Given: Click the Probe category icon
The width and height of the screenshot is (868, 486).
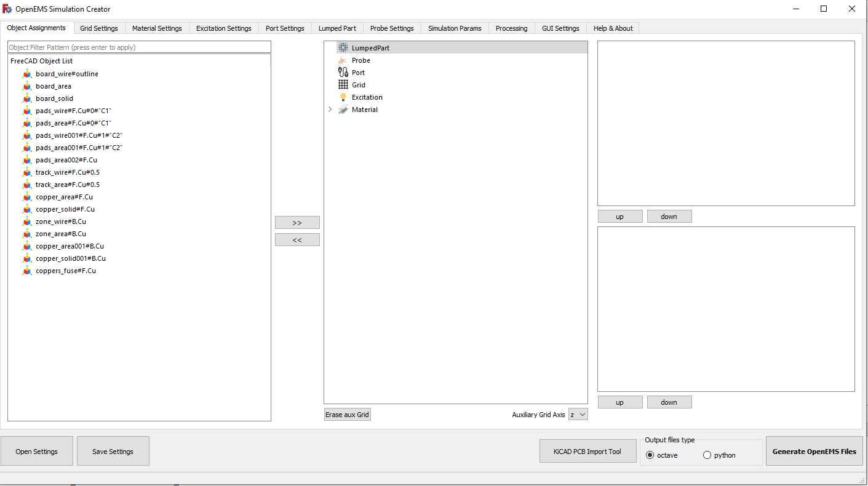Looking at the screenshot, I should [x=343, y=60].
